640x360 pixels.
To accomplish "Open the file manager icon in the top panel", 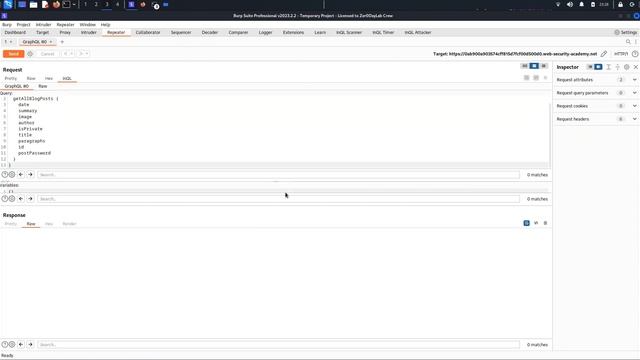I will 33,4.
